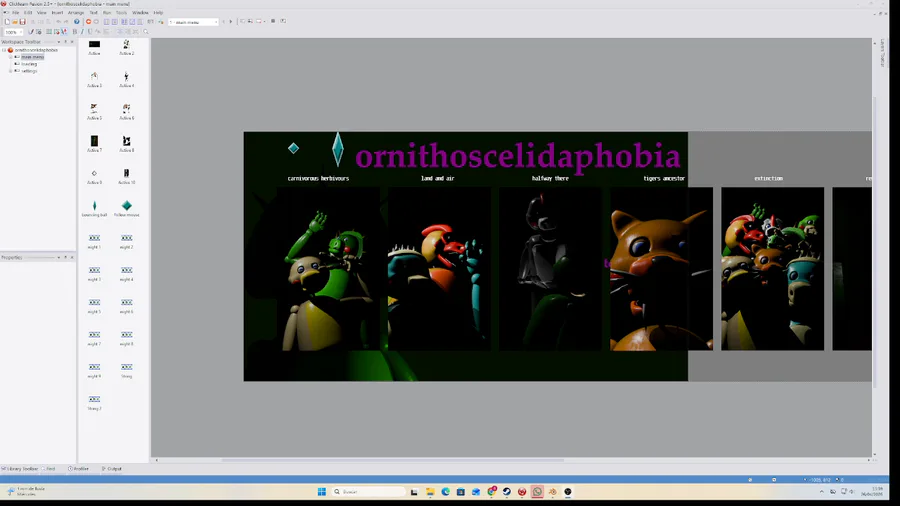Switch to the Find tab
Screen dimensions: 900x506
(x=49, y=469)
